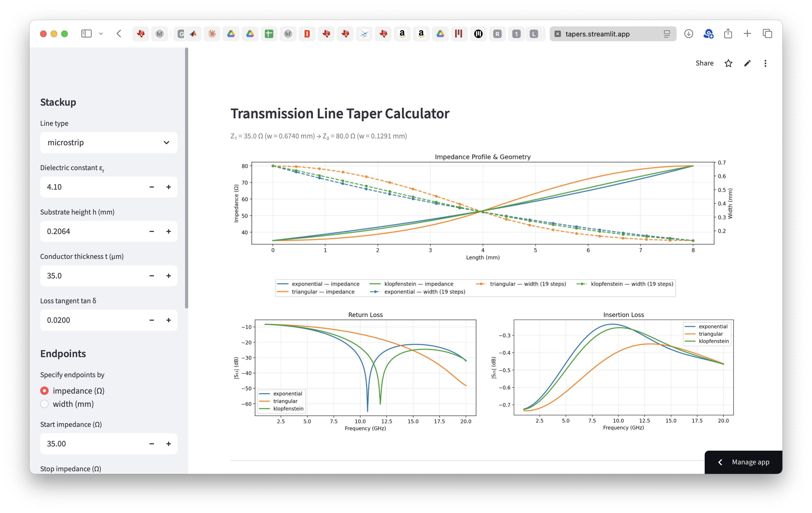Favorite the app with the star icon

728,63
